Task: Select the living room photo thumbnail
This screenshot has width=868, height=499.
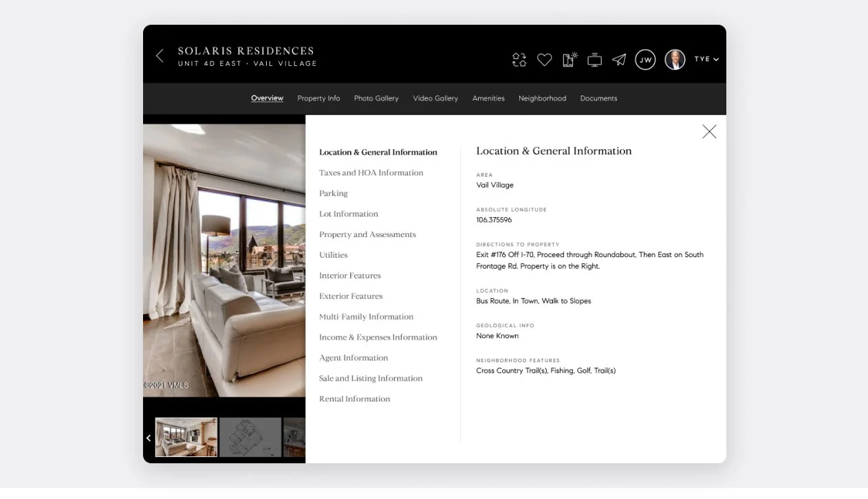Action: tap(186, 437)
